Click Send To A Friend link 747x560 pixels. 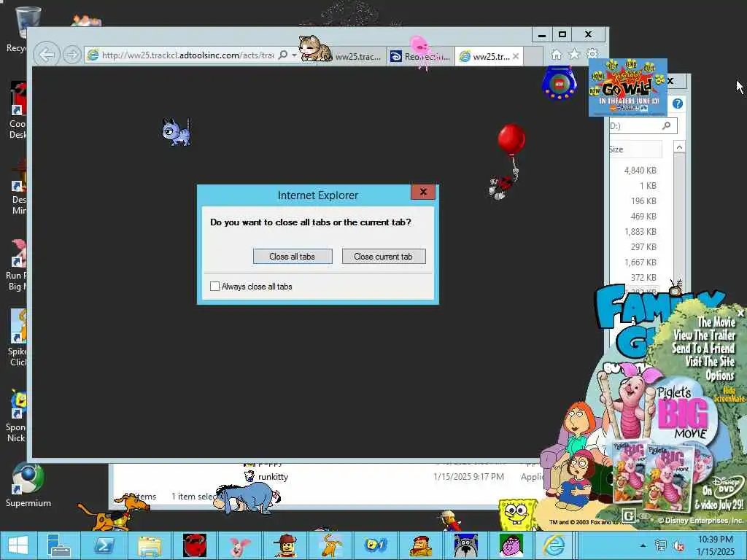[x=703, y=348]
